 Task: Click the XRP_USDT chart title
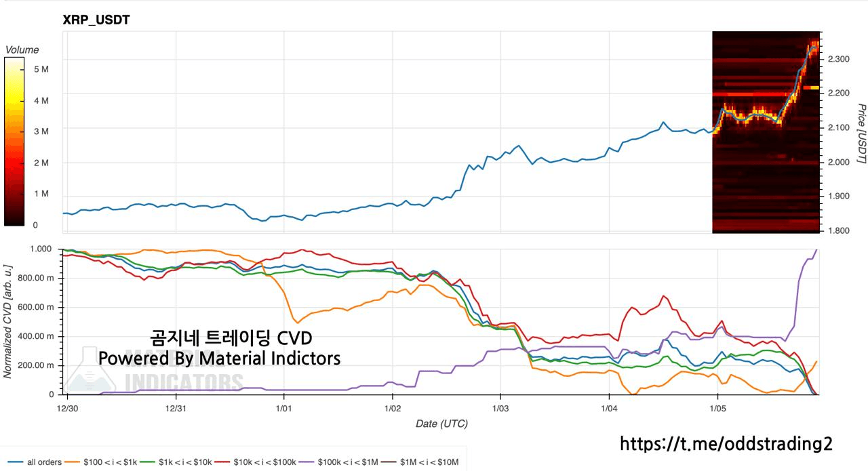[x=96, y=20]
